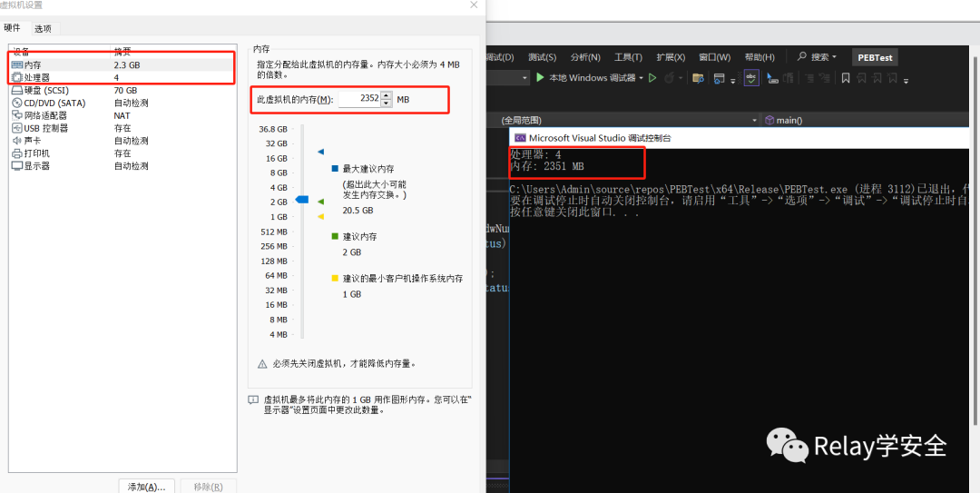The image size is (980, 493).
Task: Click the 4 GB mark on the memory scale
Action: point(279,188)
